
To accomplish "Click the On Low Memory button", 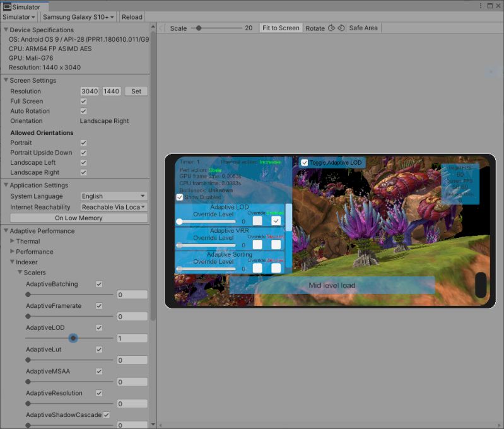I will pos(79,218).
